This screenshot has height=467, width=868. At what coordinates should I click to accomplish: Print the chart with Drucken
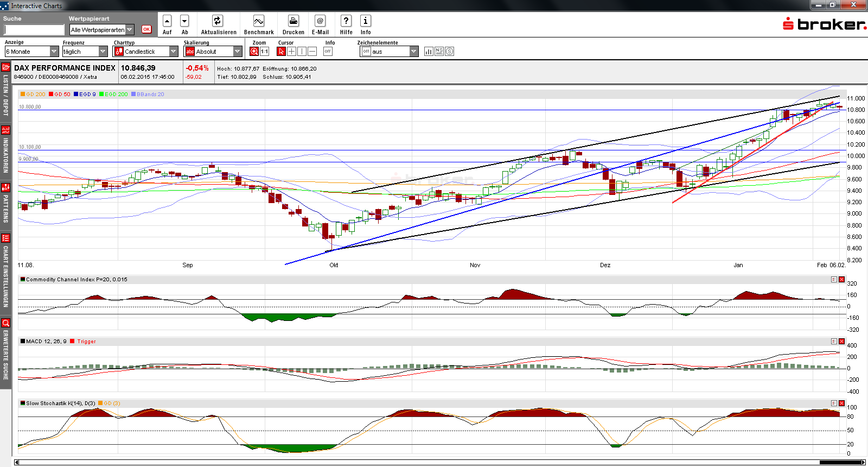(293, 21)
